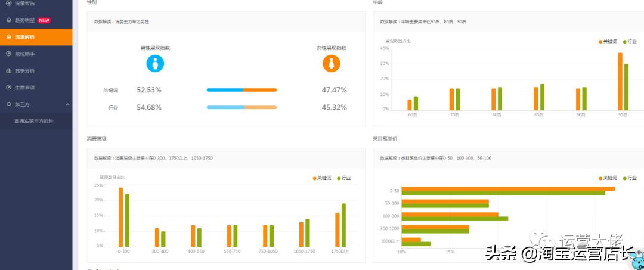This screenshot has width=644, height=270.
Task: Click the industry gender ratio bar
Action: pos(241,107)
